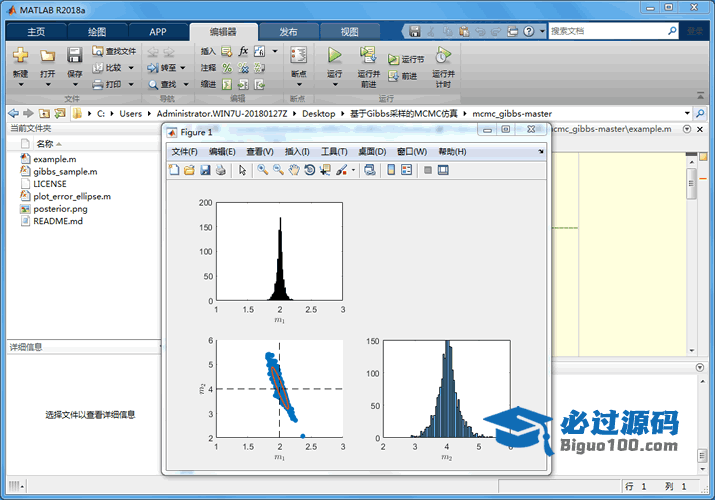Click the Save (保存) disk icon

pyautogui.click(x=74, y=55)
